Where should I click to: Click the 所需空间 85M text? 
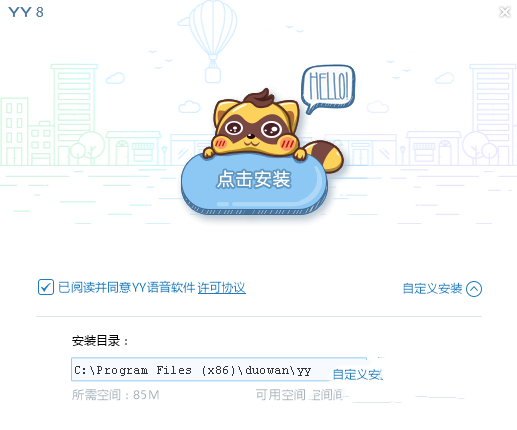[x=115, y=395]
